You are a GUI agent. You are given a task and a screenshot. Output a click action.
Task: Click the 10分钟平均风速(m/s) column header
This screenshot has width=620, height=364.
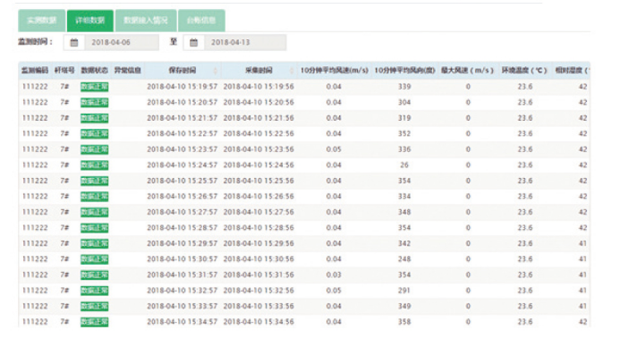pos(333,70)
